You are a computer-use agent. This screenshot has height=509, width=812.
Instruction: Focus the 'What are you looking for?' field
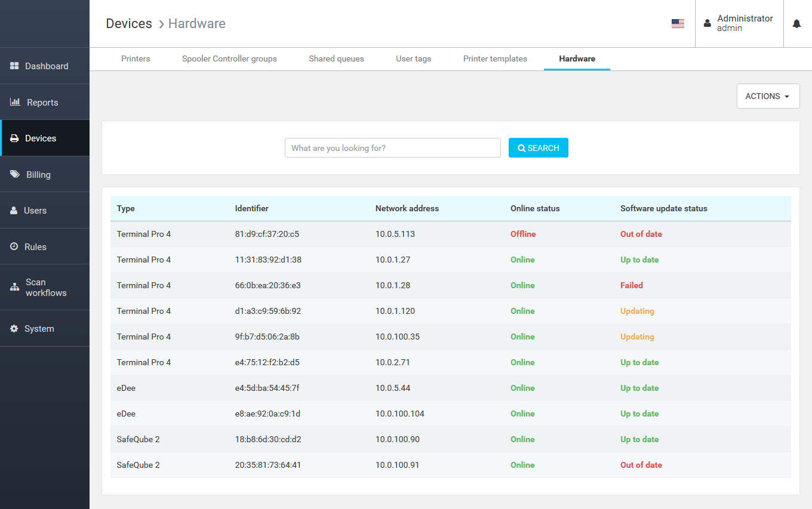[392, 148]
